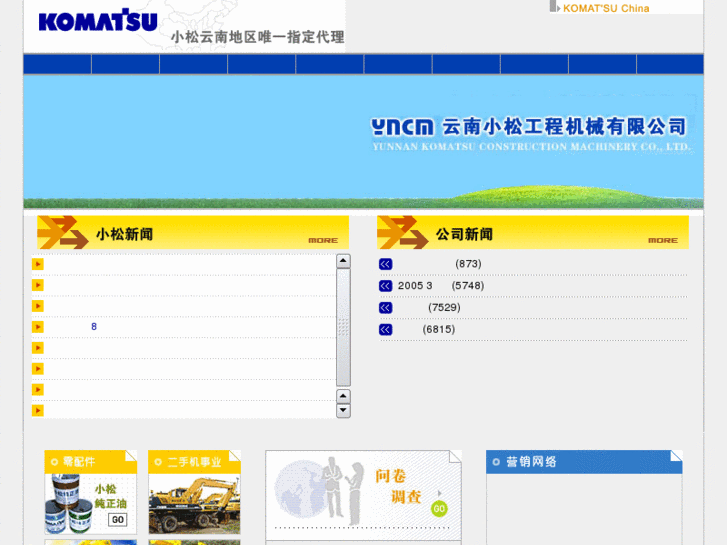Screen dimensions: 727x545
Task: Open the 营销网络 section header
Action: (x=584, y=462)
